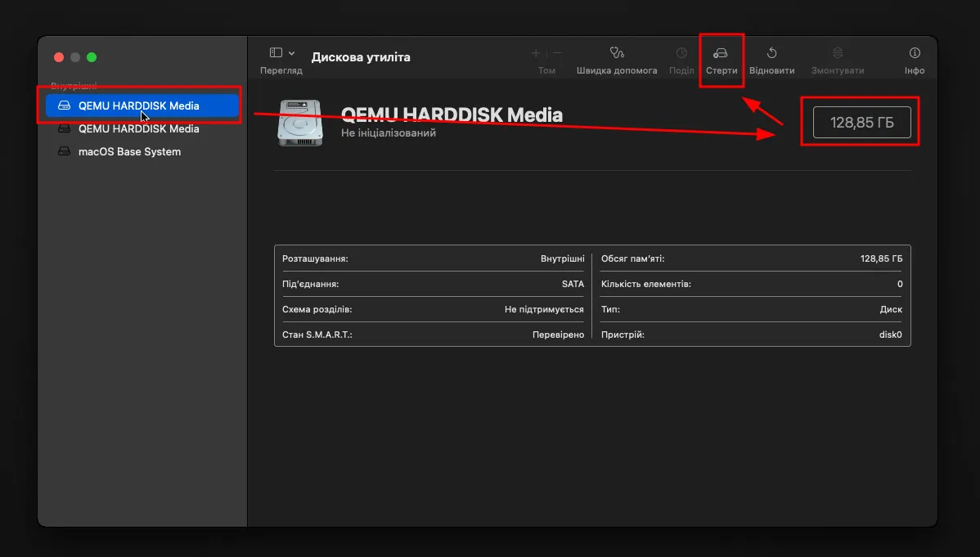Viewport: 980px width, 557px height.
Task: Click the sidebar View (Перегляд) icon
Action: pyautogui.click(x=276, y=53)
